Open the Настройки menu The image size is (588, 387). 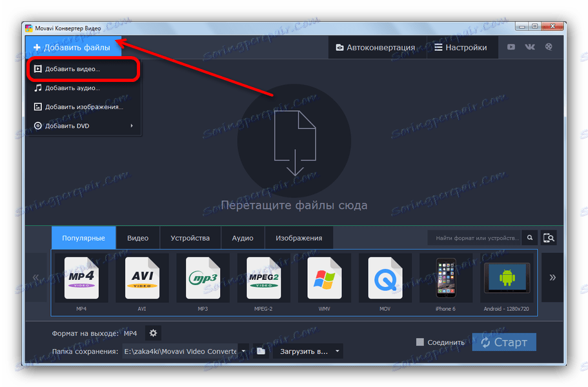point(461,48)
